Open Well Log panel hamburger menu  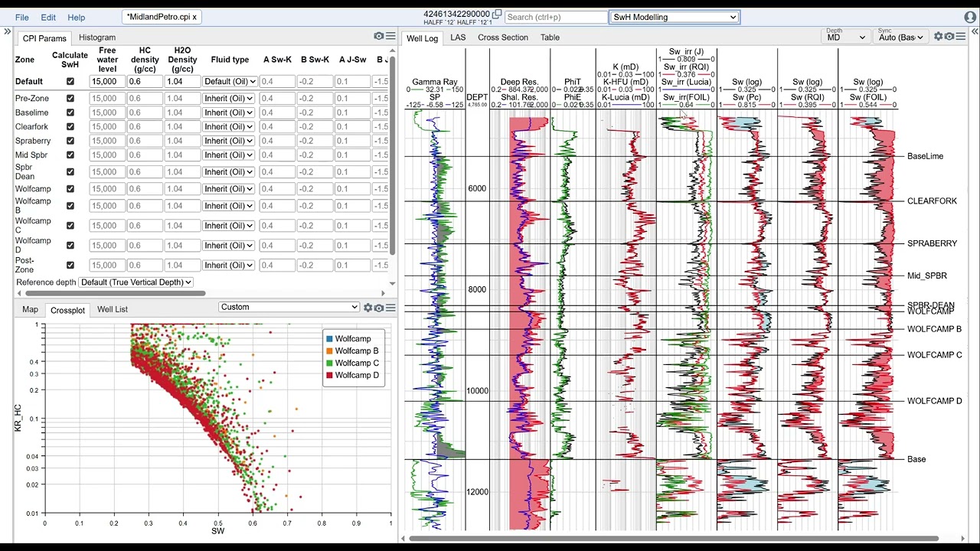(x=961, y=37)
